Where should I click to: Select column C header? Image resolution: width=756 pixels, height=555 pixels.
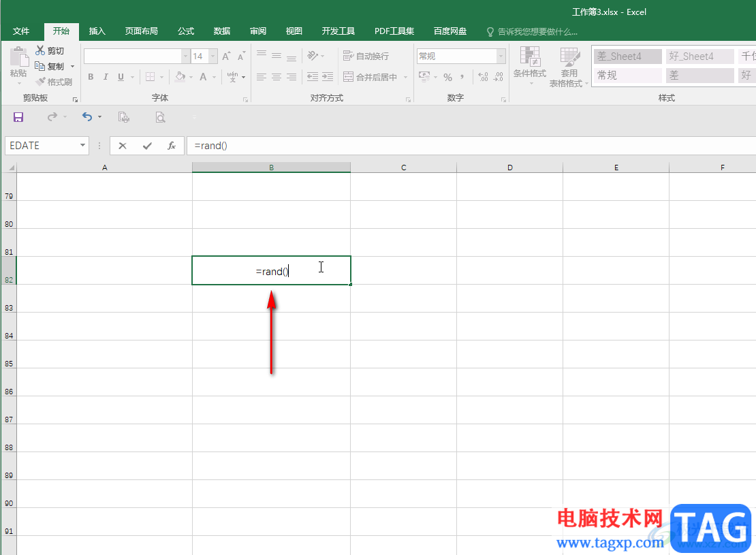tap(404, 168)
